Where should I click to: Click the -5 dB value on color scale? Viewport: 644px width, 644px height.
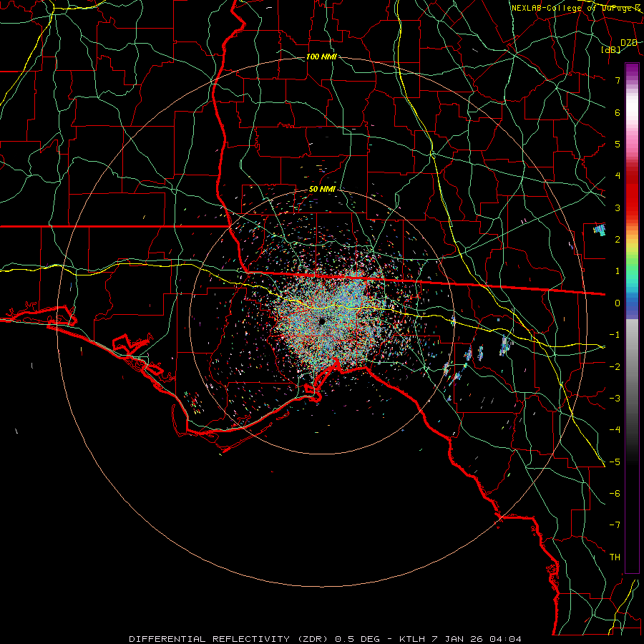pos(615,462)
